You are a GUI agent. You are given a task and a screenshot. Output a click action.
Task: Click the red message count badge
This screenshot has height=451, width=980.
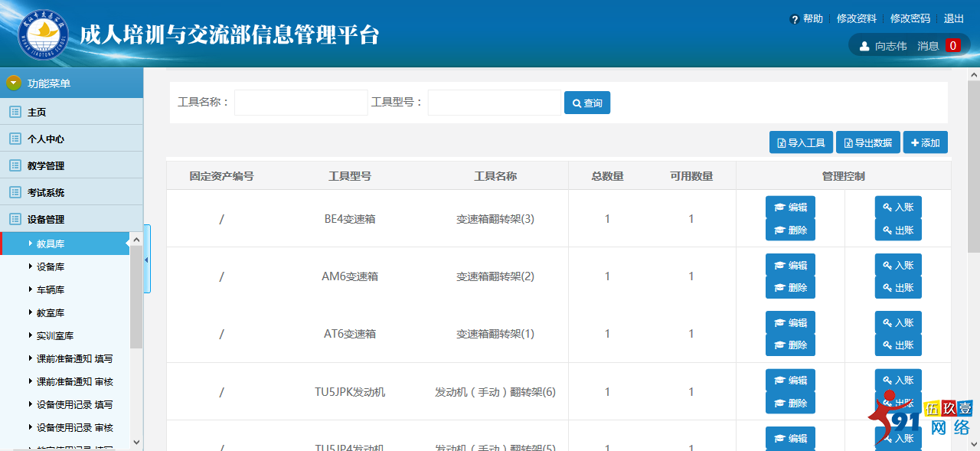pos(953,46)
